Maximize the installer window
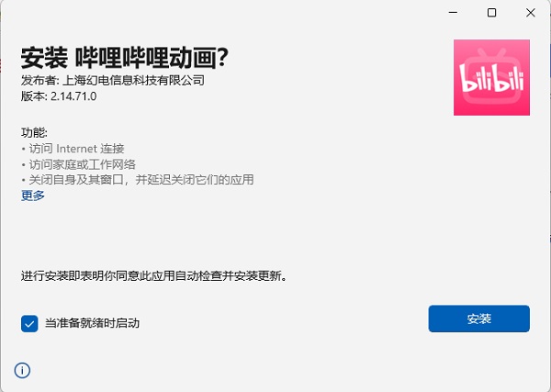The image size is (551, 392). 491,13
